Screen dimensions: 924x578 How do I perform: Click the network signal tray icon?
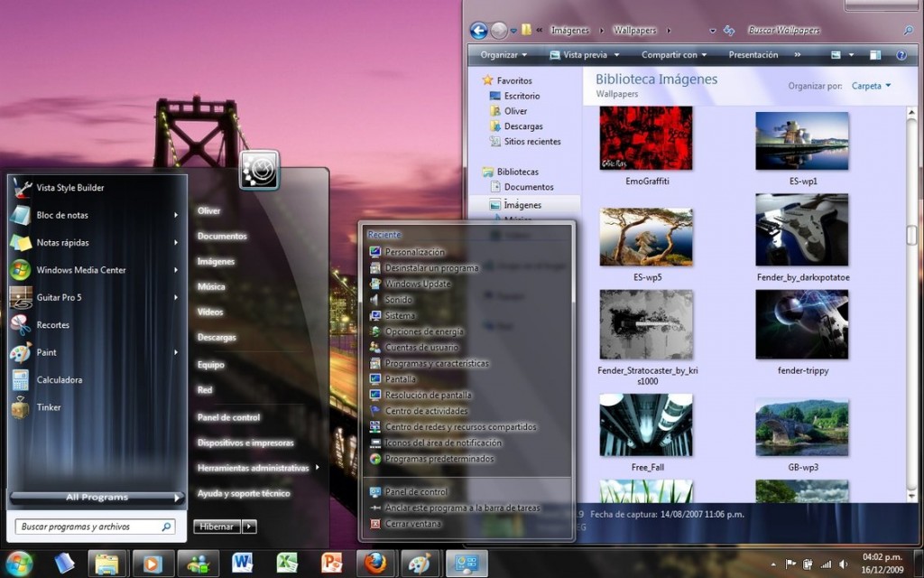(x=826, y=564)
